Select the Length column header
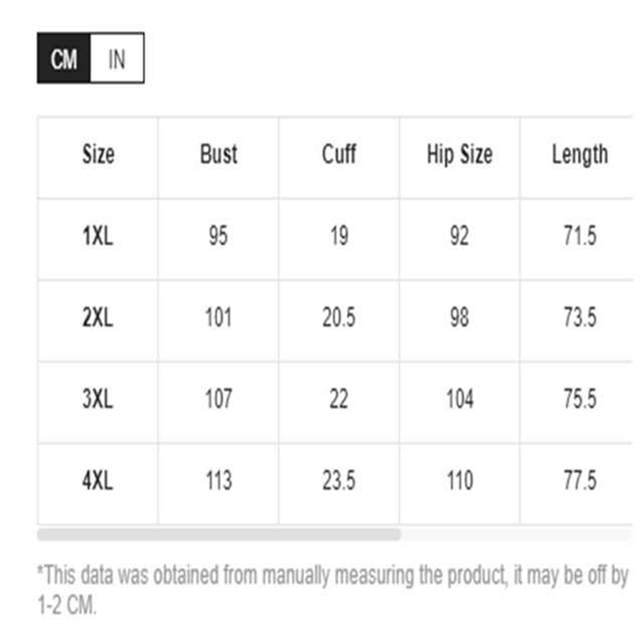The image size is (644, 644). pyautogui.click(x=580, y=156)
